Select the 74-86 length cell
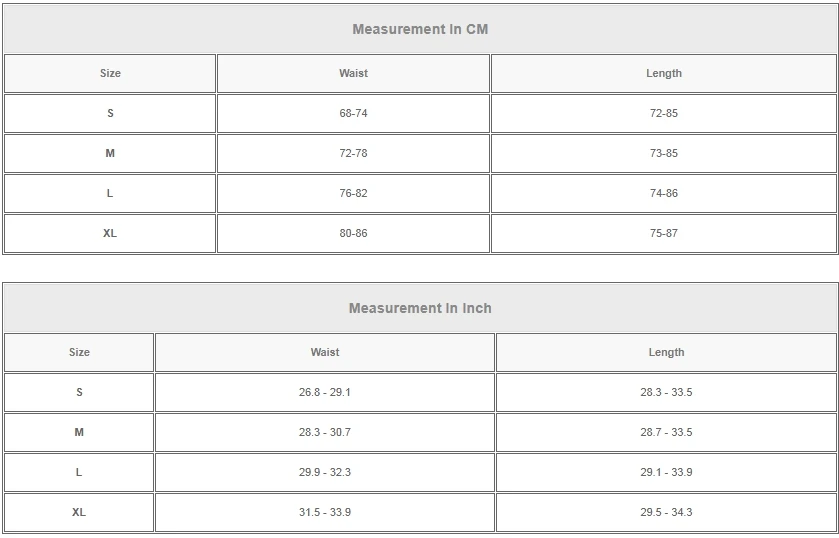This screenshot has height=538, width=839. (664, 193)
